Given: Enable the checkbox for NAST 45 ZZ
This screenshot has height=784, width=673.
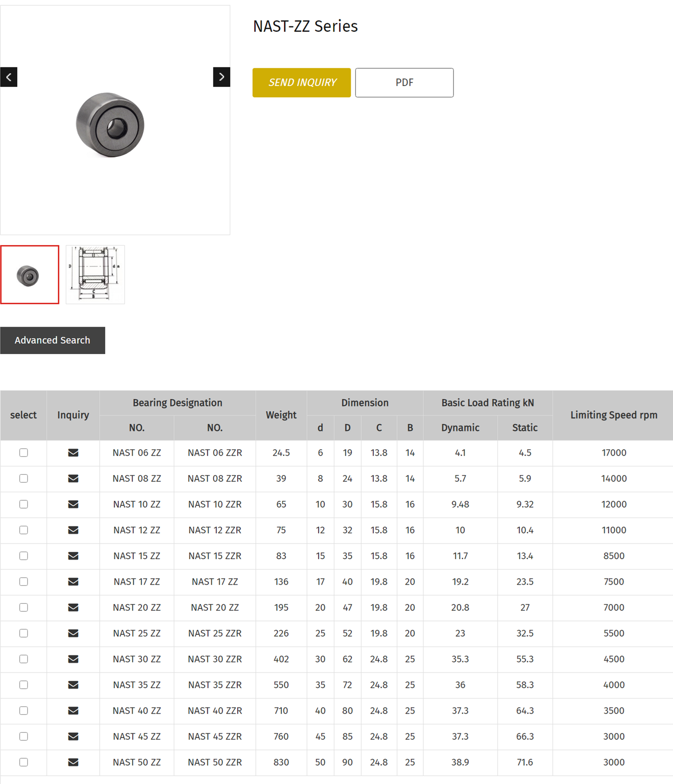Looking at the screenshot, I should (24, 736).
